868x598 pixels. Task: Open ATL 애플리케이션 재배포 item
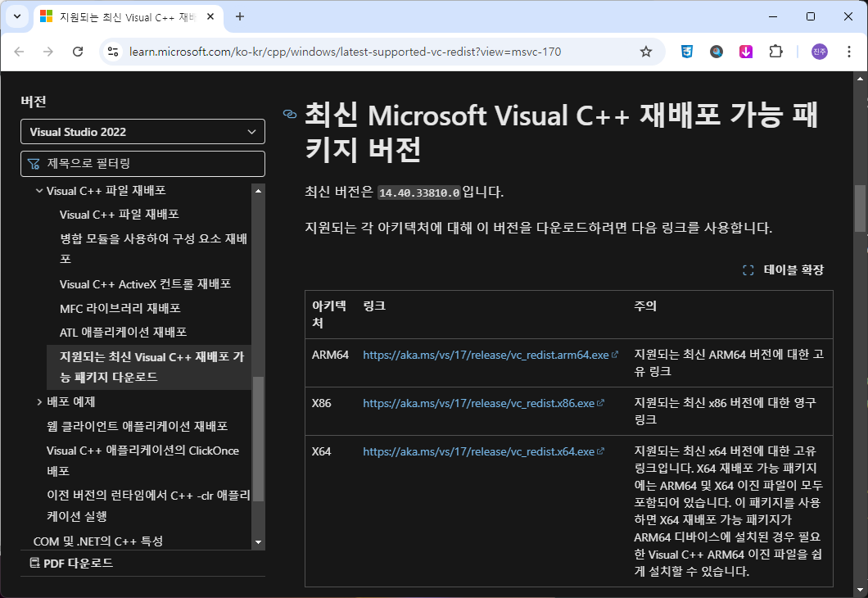(x=123, y=333)
